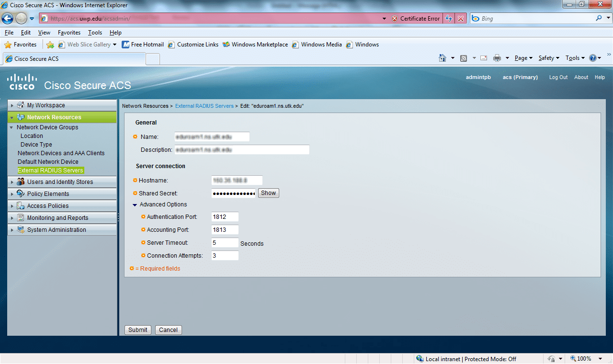Viewport: 613px width, 364px height.
Task: Expand Users and Identity Stores arrow
Action: point(12,182)
